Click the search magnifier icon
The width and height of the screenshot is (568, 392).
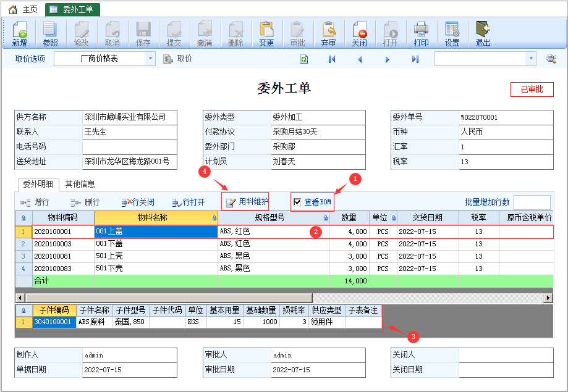coord(551,59)
